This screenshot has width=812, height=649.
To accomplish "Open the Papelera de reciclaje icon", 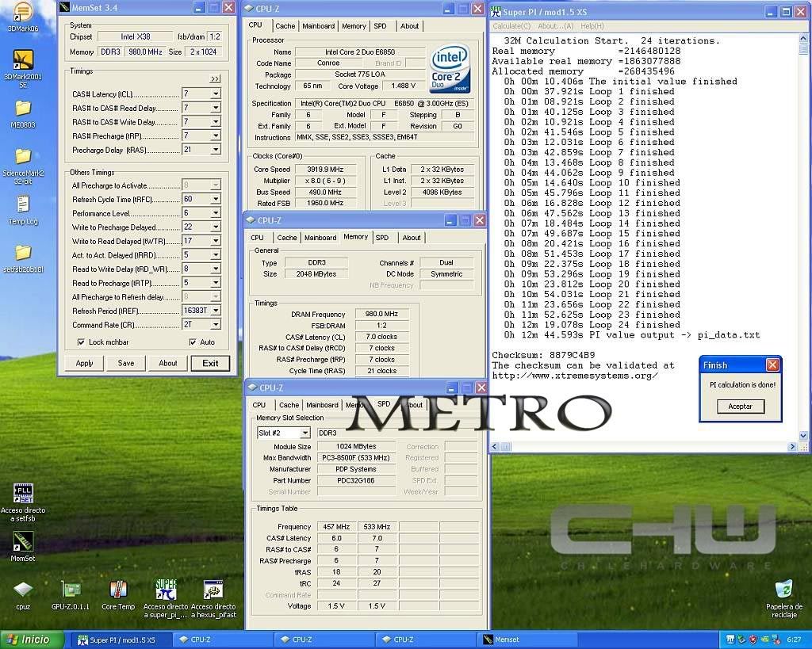I will click(783, 590).
